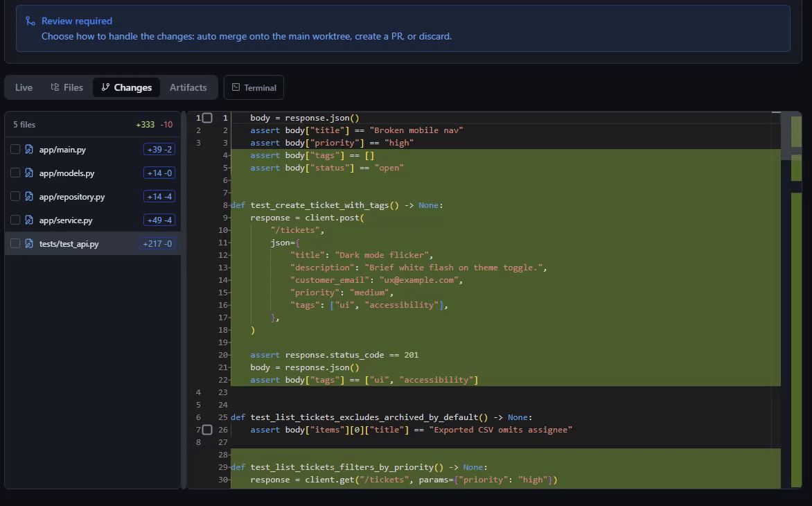This screenshot has height=506, width=812.
Task: Click the +39 -2 diff badge
Action: tap(159, 150)
